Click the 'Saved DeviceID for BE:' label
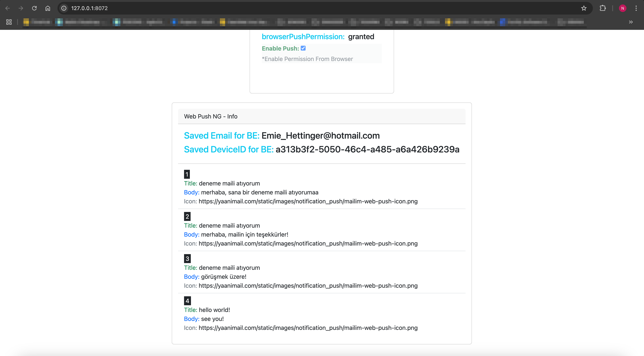Screen dimensions: 644x356 [229, 149]
